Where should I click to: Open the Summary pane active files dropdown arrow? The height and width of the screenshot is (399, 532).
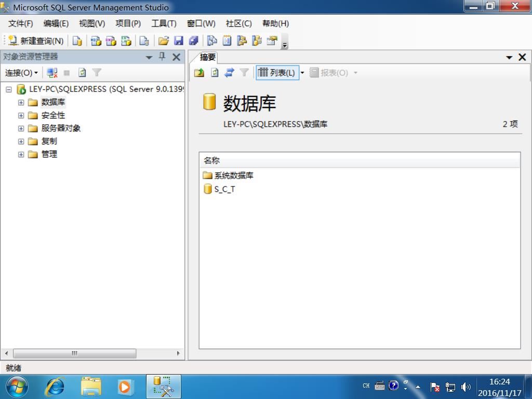tap(509, 57)
